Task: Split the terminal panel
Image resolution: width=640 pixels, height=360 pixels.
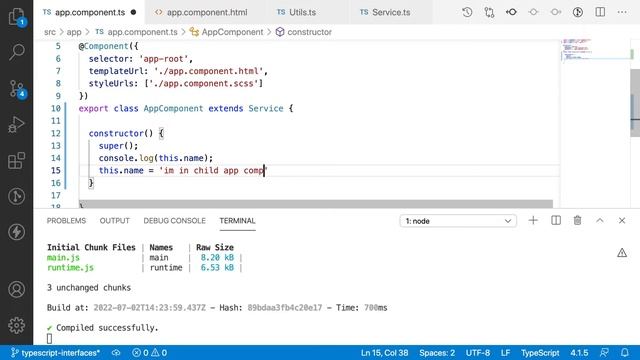Action: (556, 220)
